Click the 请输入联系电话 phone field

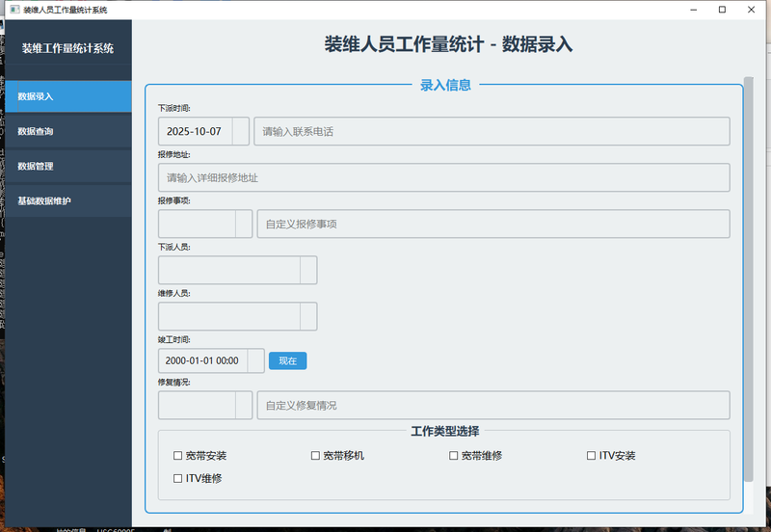point(492,131)
